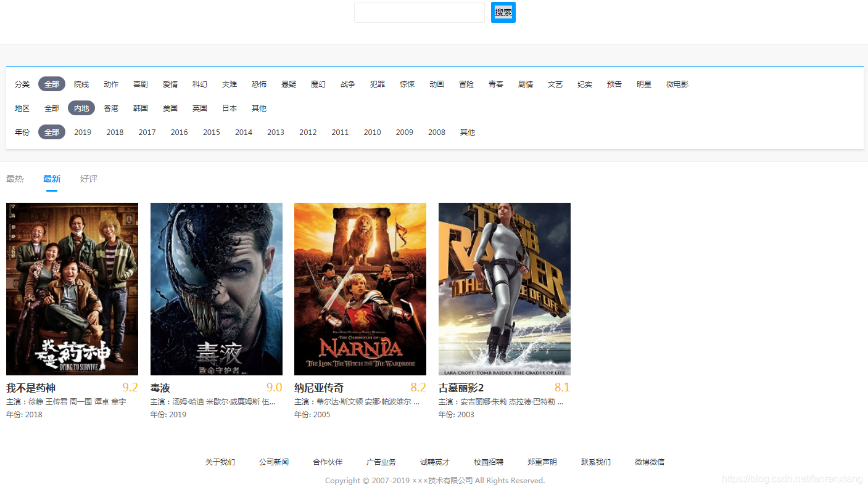Filter movies by year 2018

(115, 132)
